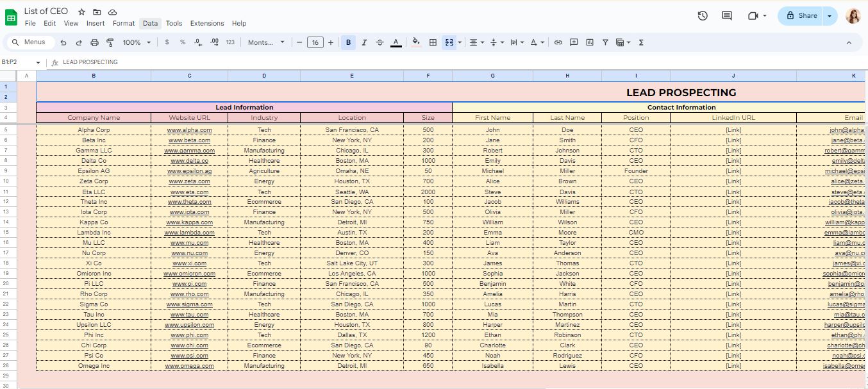Open the table views icon dropdown
Screen dimensions: 868x389
point(622,42)
